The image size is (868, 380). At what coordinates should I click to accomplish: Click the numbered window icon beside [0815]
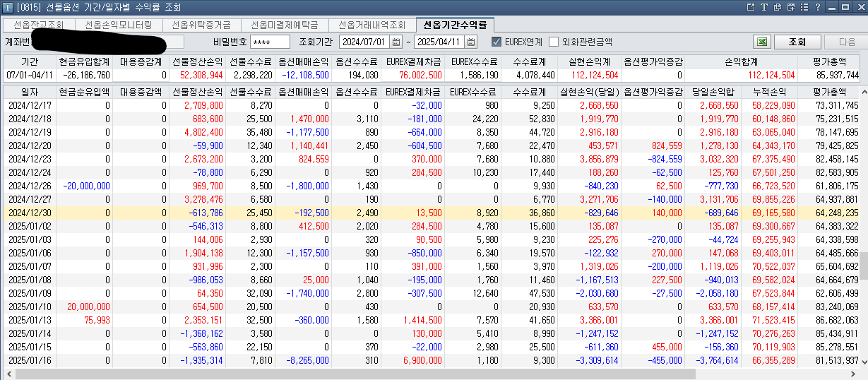point(7,7)
